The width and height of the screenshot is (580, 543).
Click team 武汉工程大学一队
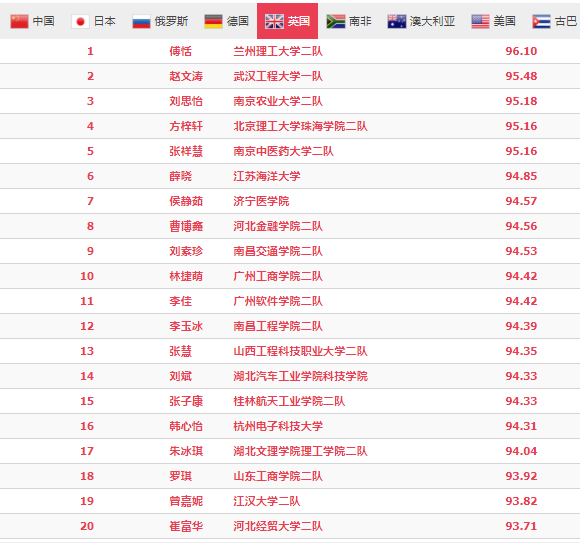[x=278, y=76]
